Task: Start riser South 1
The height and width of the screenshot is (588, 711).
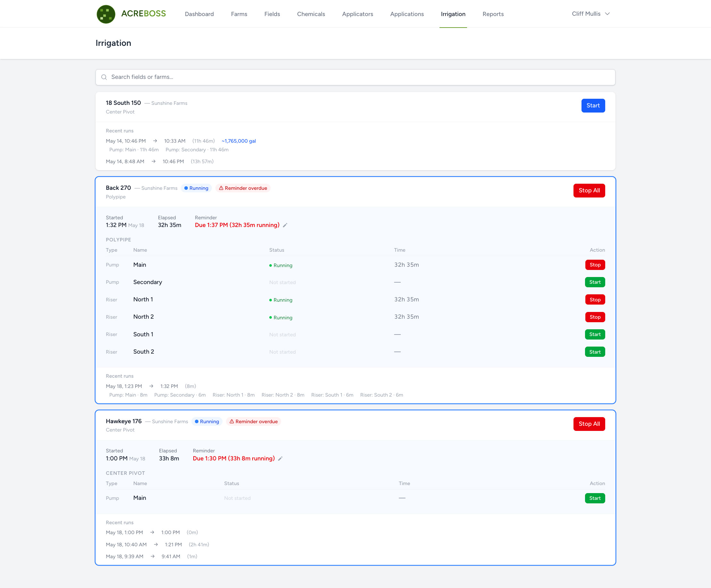Action: [595, 334]
